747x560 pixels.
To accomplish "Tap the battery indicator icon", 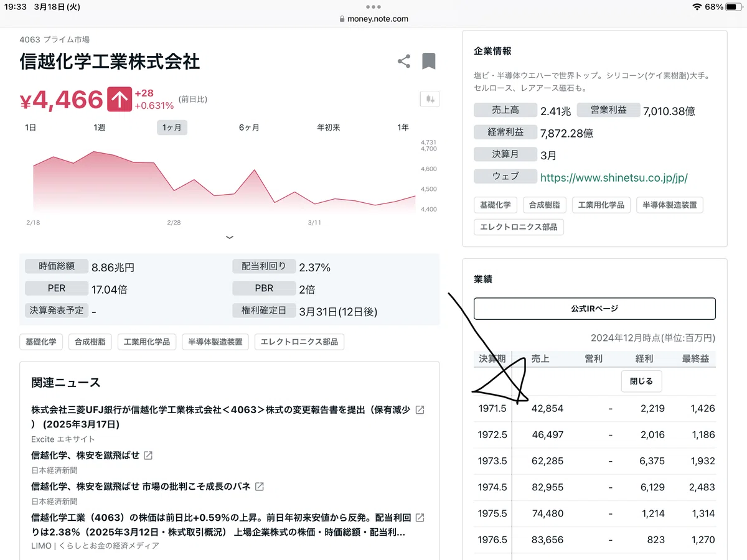I will 734,7.
